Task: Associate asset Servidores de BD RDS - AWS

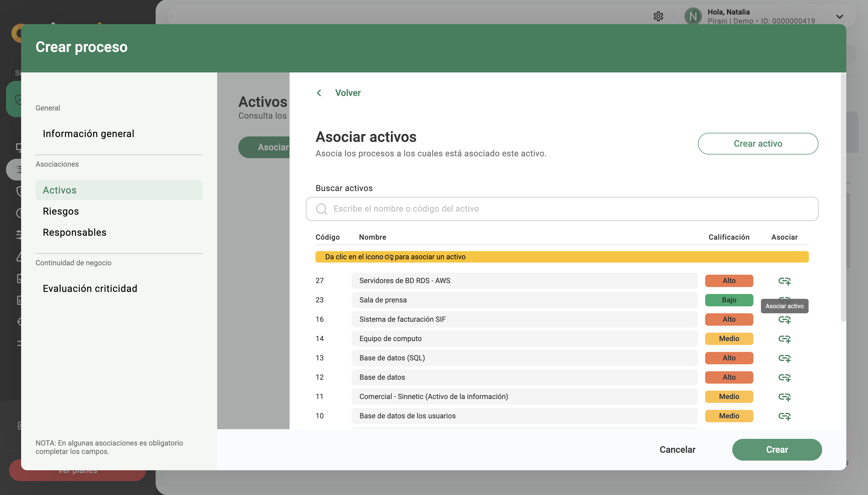Action: tap(784, 281)
